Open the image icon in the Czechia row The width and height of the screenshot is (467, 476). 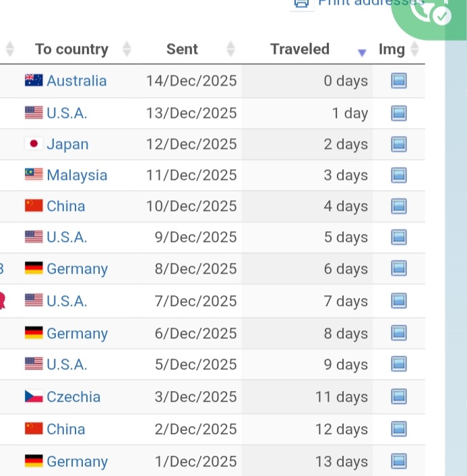point(399,397)
